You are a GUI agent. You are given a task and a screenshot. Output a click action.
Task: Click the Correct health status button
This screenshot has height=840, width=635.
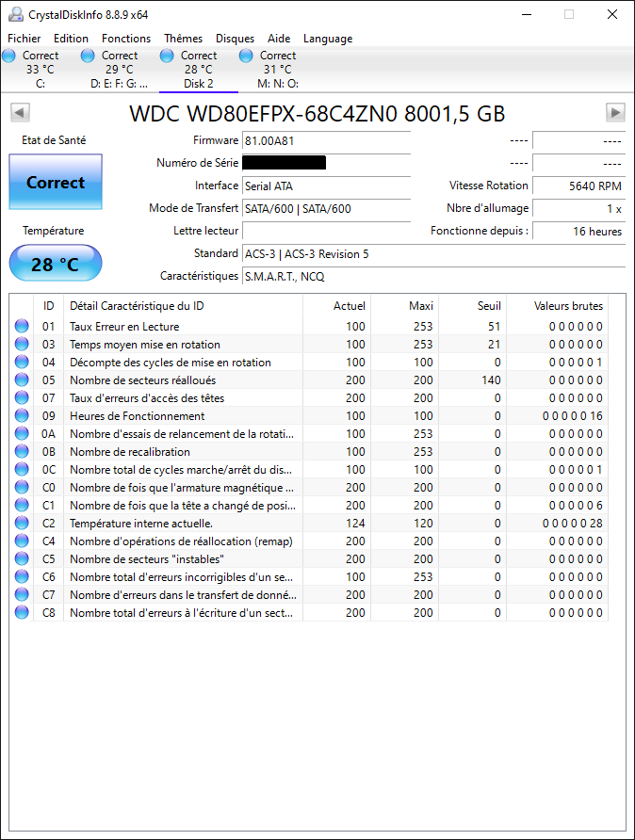(56, 182)
